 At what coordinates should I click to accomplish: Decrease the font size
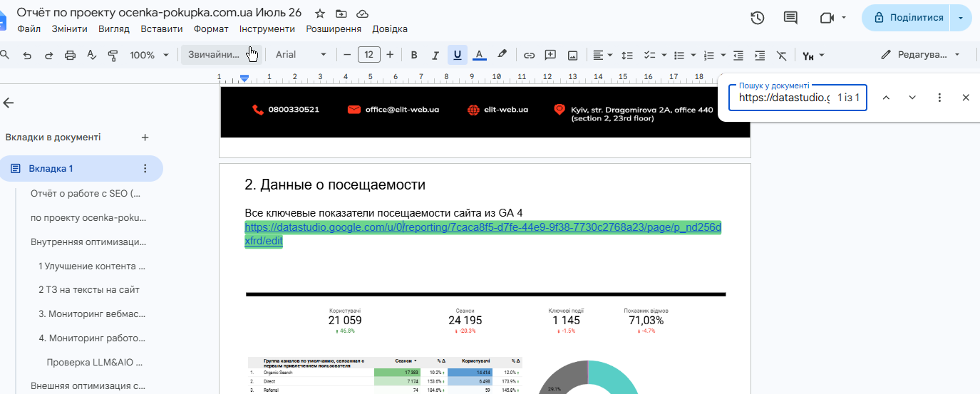tap(347, 55)
